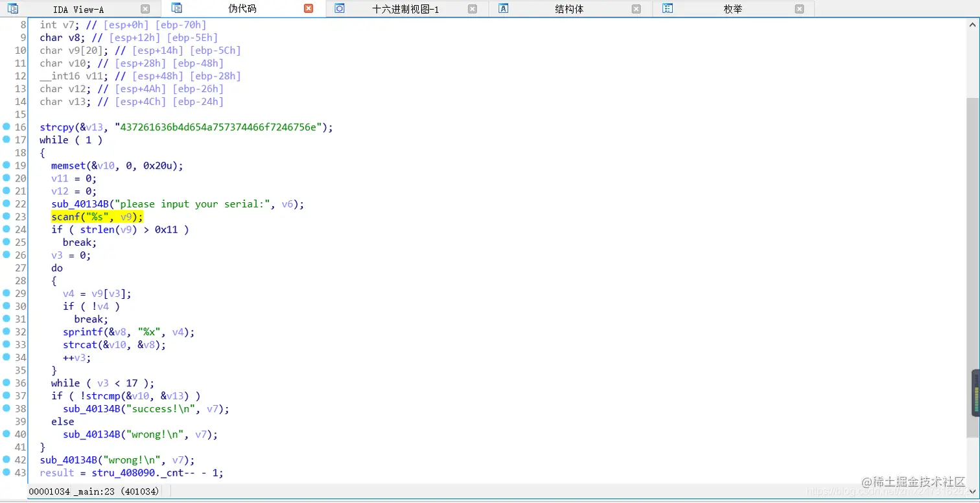Click the v3 = 0 assignment

tap(71, 255)
